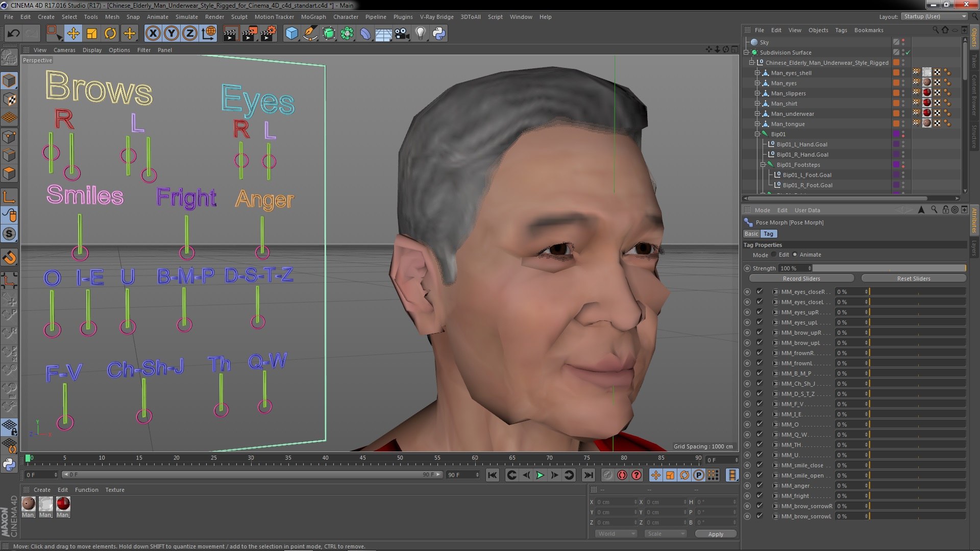Render the active view clapperboard
The height and width of the screenshot is (551, 980).
tap(231, 34)
